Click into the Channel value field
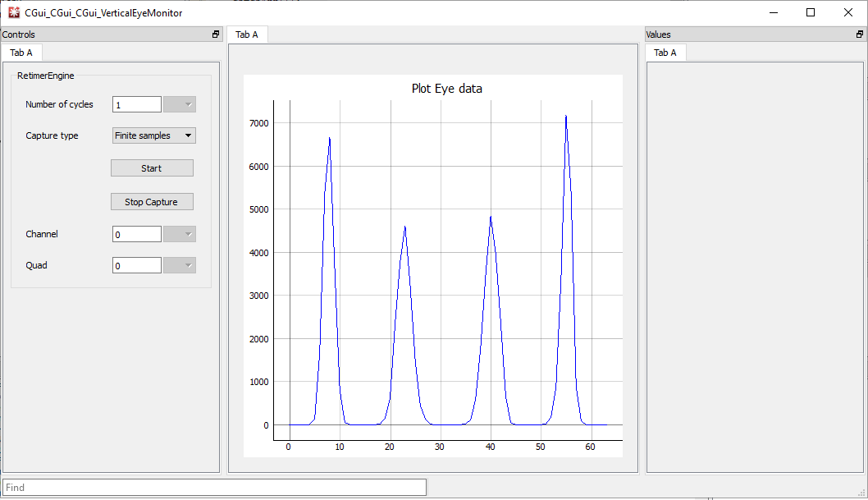Screen dimensions: 868x500 (137, 234)
